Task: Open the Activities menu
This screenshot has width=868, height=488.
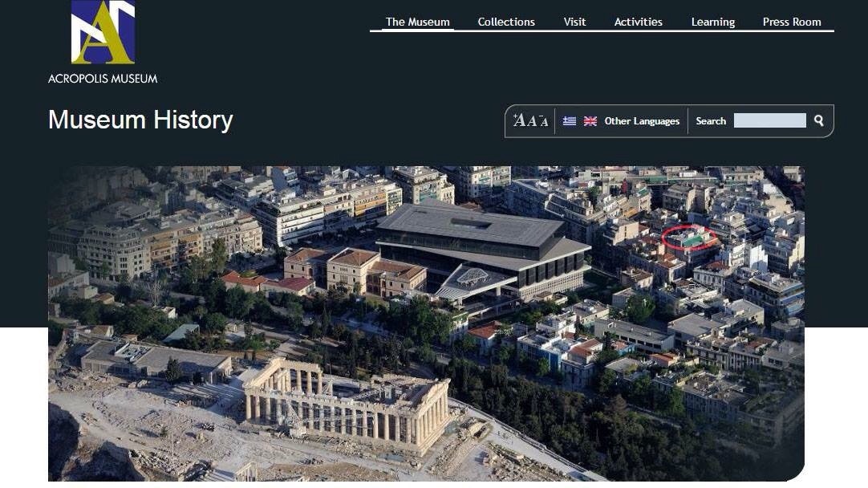Action: pyautogui.click(x=639, y=22)
